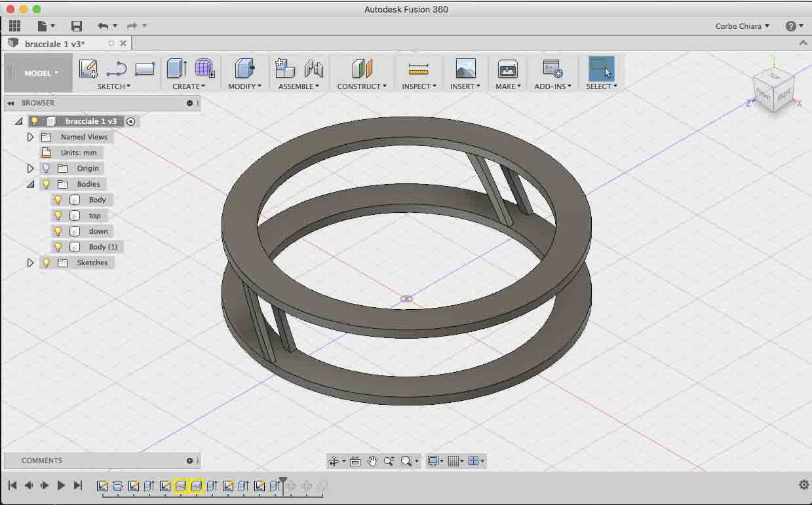
Task: Open the INSPECT menu
Action: (419, 86)
